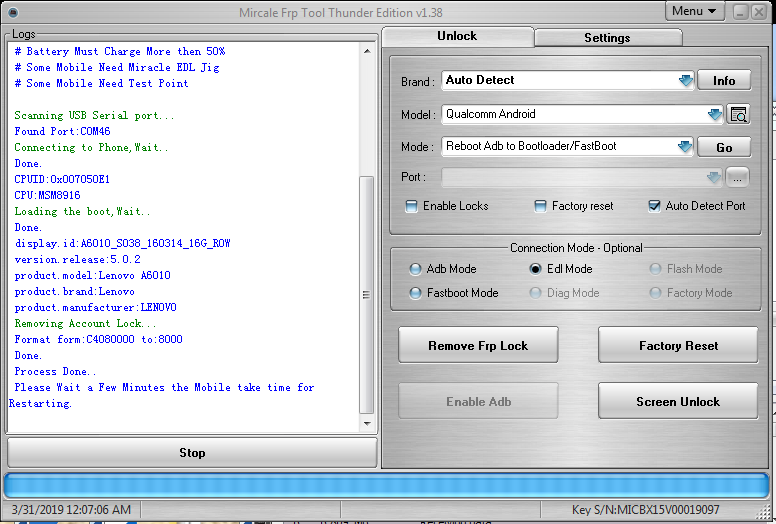Click the Qualcomm Android model field
Image resolution: width=776 pixels, height=524 pixels.
pos(582,114)
